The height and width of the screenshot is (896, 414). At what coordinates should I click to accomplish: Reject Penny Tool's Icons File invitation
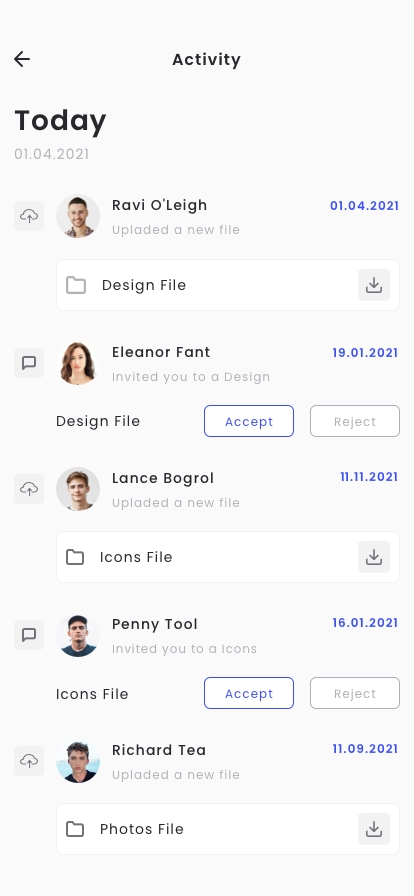click(355, 693)
